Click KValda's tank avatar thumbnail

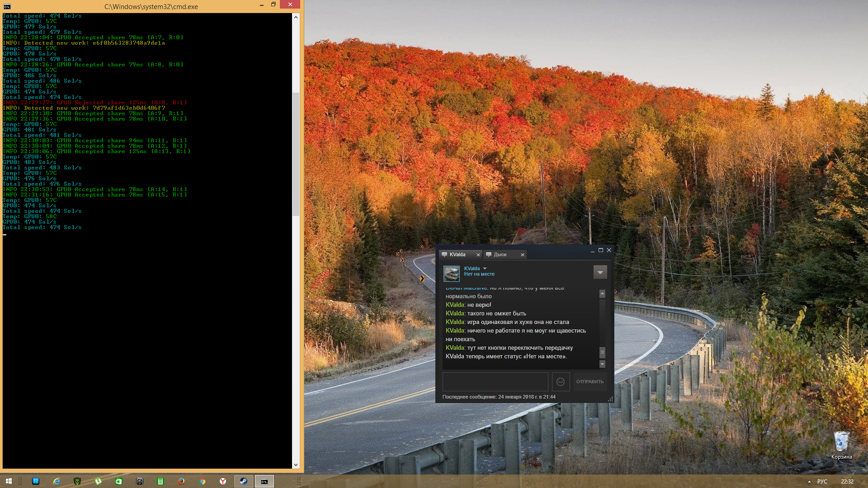451,273
